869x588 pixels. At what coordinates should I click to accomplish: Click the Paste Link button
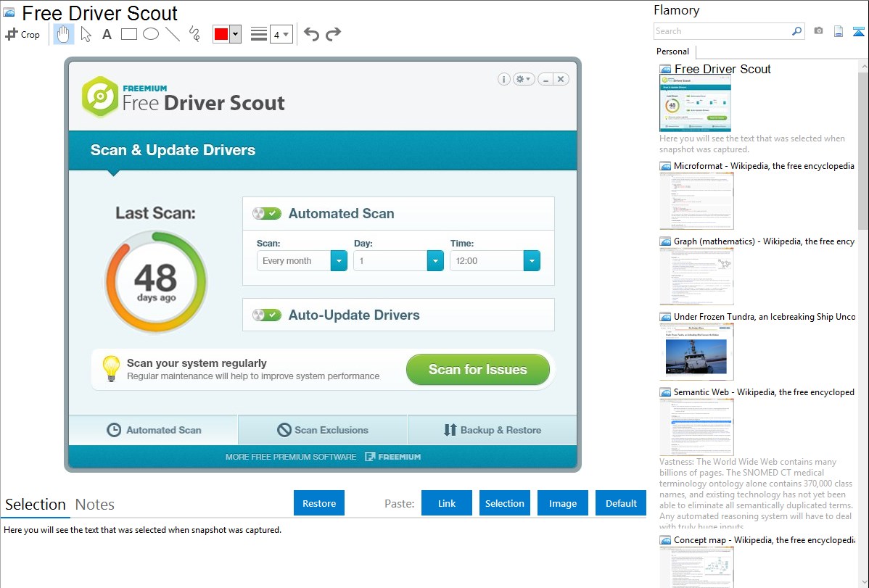click(x=447, y=503)
